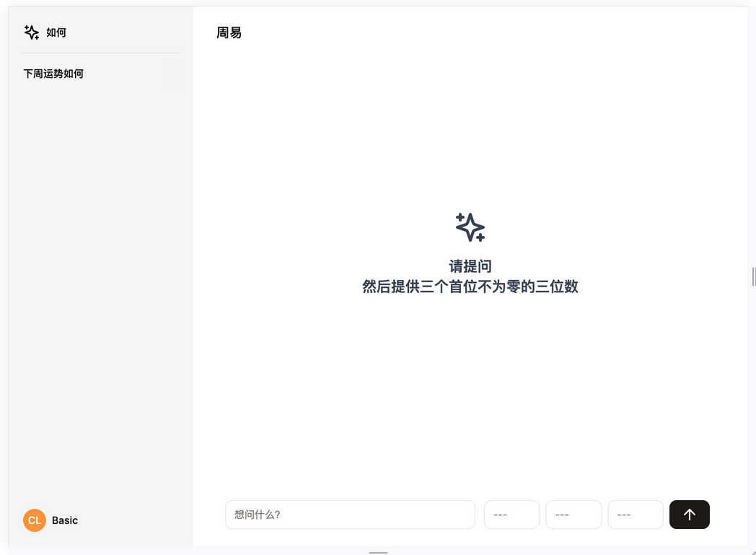Click the Basic plan label
Viewport: 756px width, 555px height.
pos(65,520)
